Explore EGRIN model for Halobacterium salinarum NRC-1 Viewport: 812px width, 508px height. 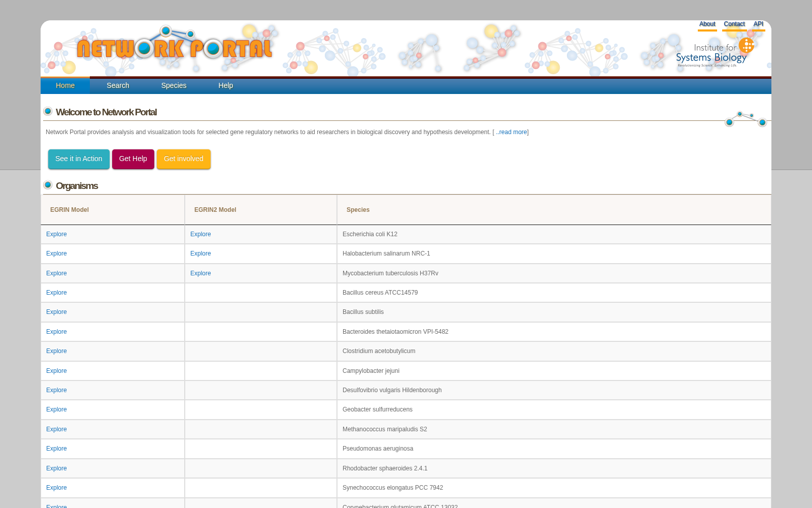56,253
